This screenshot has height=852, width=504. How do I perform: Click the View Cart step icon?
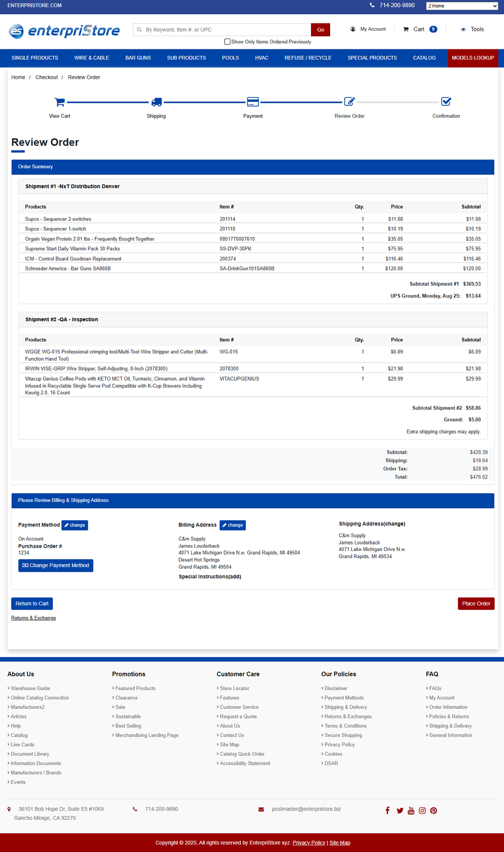point(59,102)
